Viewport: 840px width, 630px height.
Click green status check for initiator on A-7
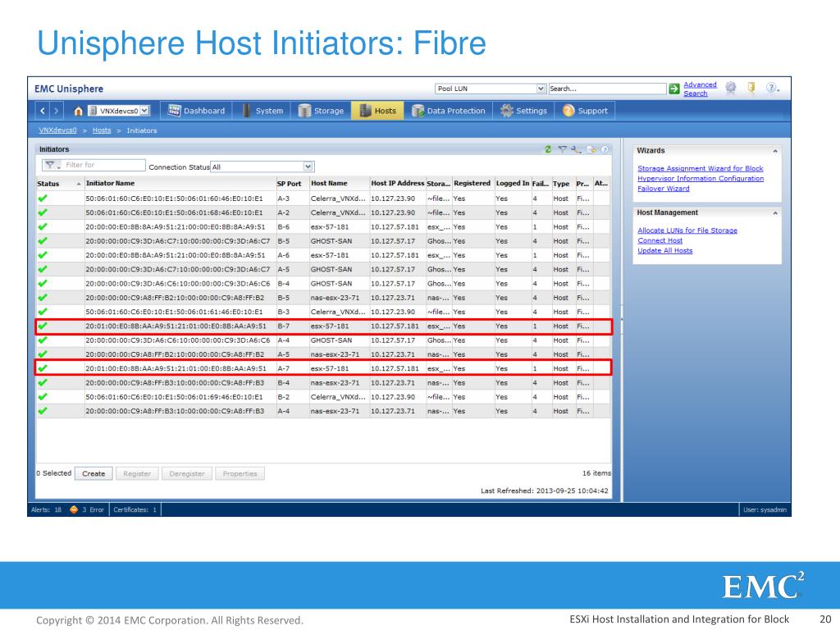coord(43,368)
